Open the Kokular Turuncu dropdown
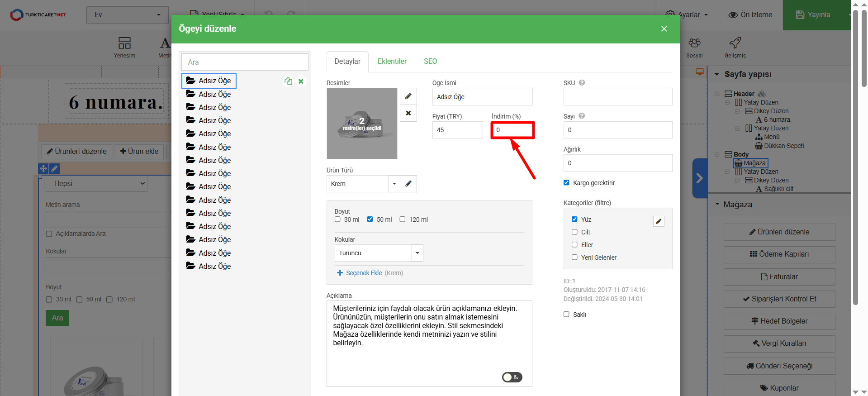 (417, 253)
